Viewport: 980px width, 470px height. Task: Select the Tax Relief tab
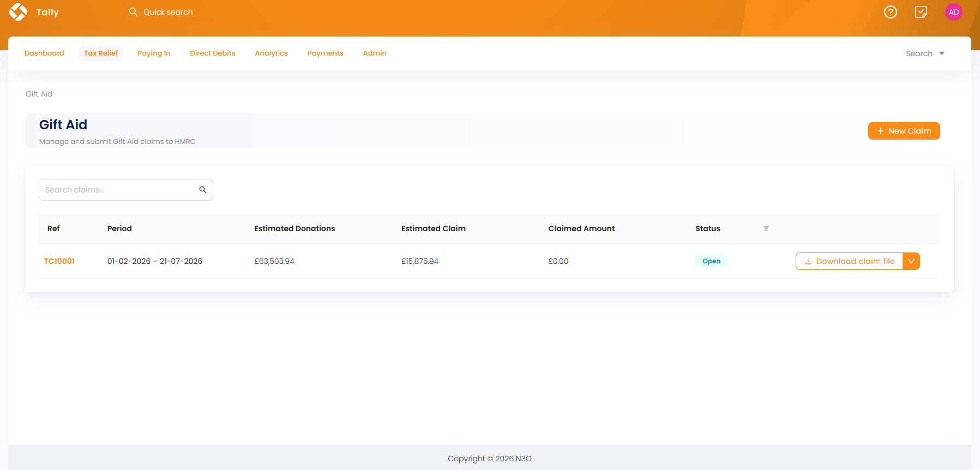pos(101,53)
